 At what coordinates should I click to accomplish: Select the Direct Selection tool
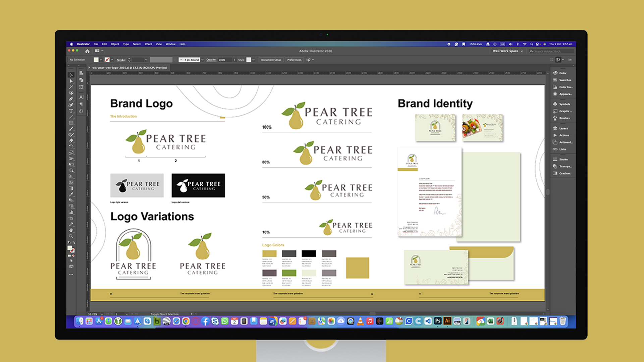tap(71, 81)
